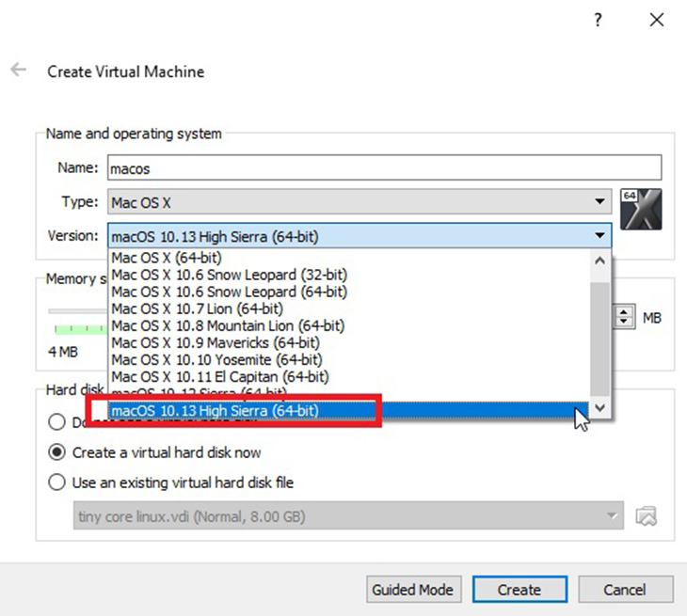Click the version list scroll down arrow
This screenshot has width=687, height=616.
pos(600,407)
